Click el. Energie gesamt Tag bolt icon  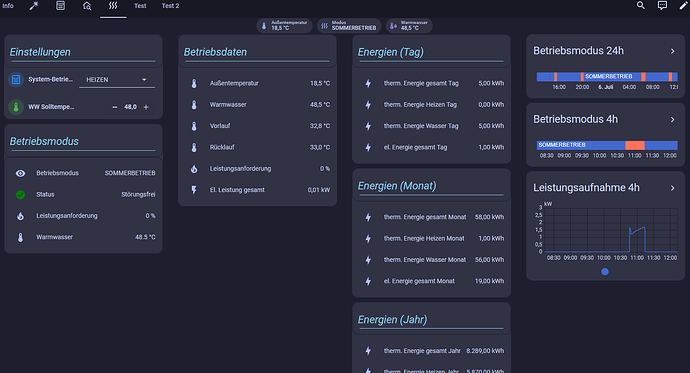pos(368,147)
